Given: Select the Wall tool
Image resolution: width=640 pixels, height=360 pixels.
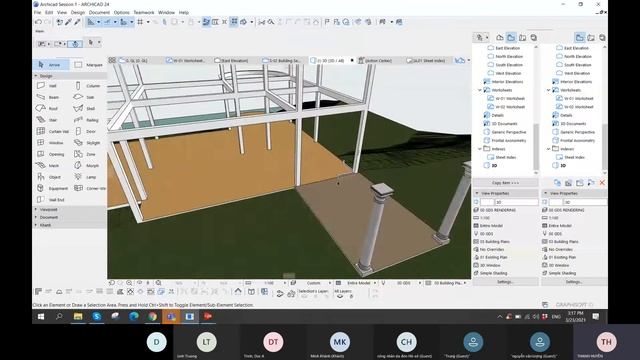Looking at the screenshot, I should click(x=47, y=86).
